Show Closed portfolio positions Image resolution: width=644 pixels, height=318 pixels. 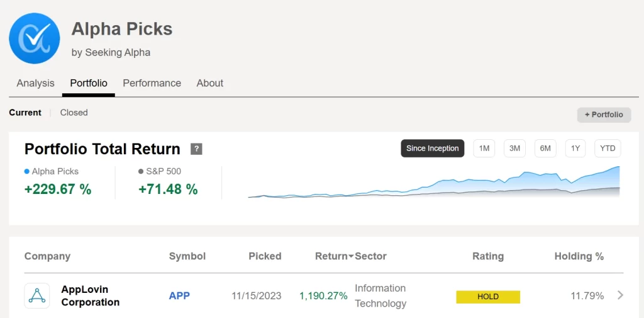(x=74, y=113)
